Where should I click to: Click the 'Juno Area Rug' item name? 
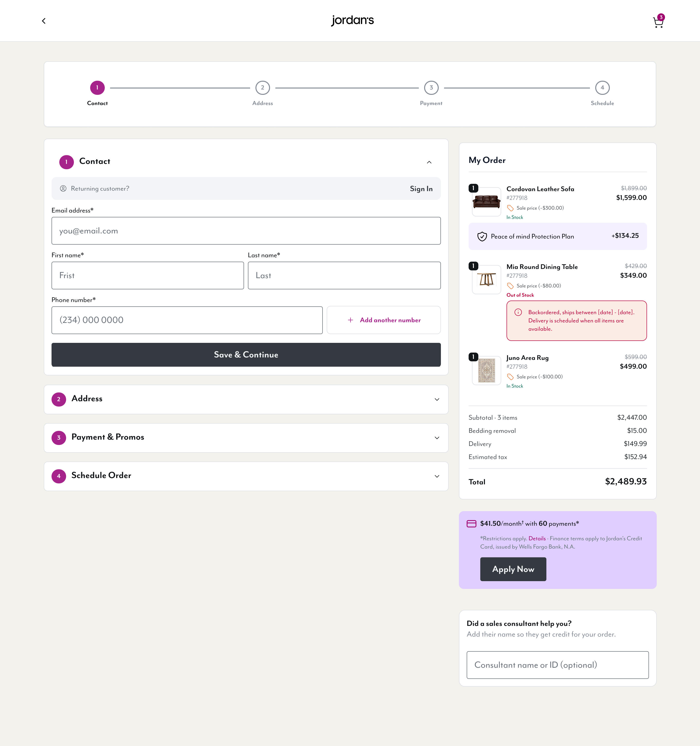527,358
